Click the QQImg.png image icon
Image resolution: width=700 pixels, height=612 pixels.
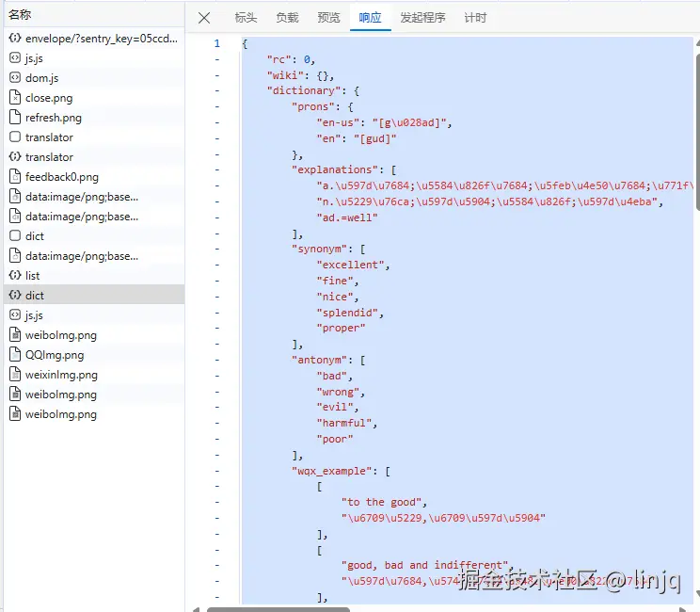click(15, 354)
